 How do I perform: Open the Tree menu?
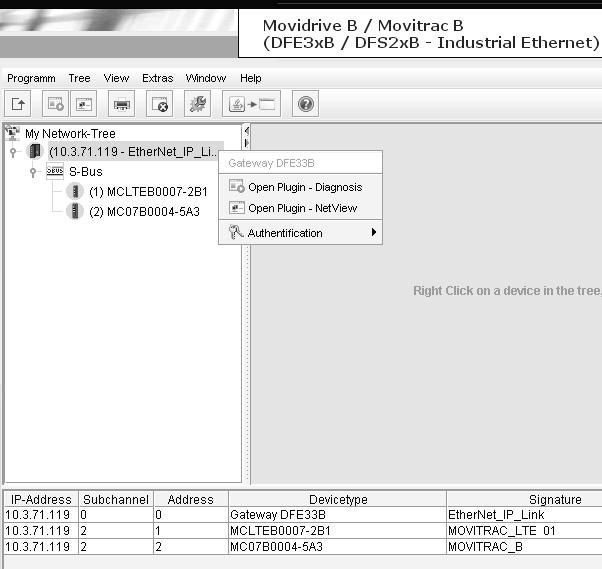point(79,78)
